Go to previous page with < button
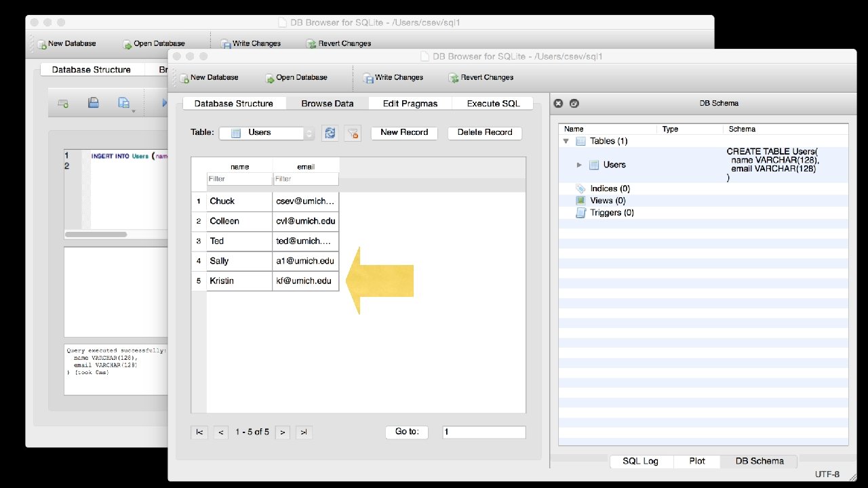 220,432
